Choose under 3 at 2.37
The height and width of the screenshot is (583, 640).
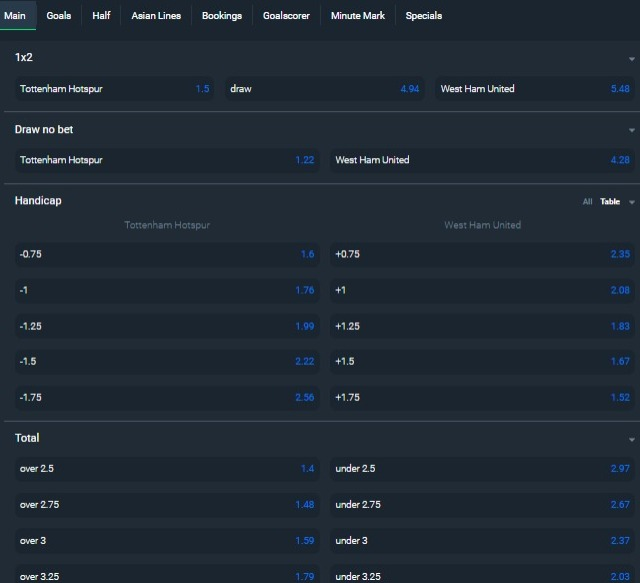click(482, 541)
